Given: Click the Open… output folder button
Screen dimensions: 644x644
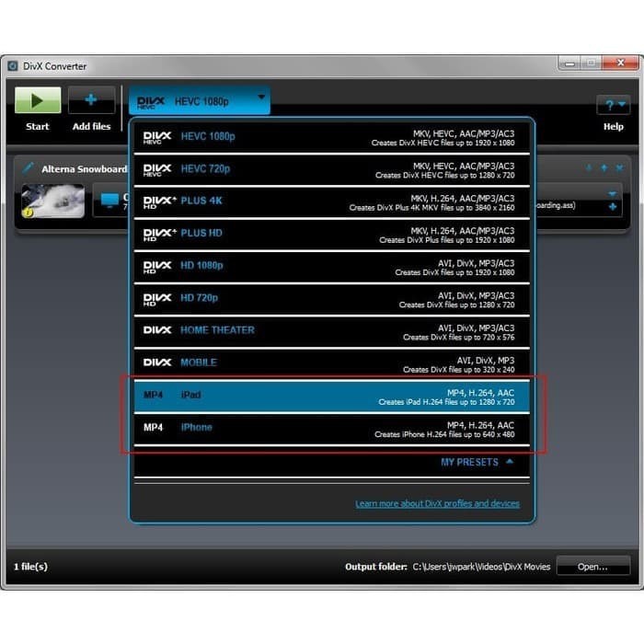Looking at the screenshot, I should [593, 567].
